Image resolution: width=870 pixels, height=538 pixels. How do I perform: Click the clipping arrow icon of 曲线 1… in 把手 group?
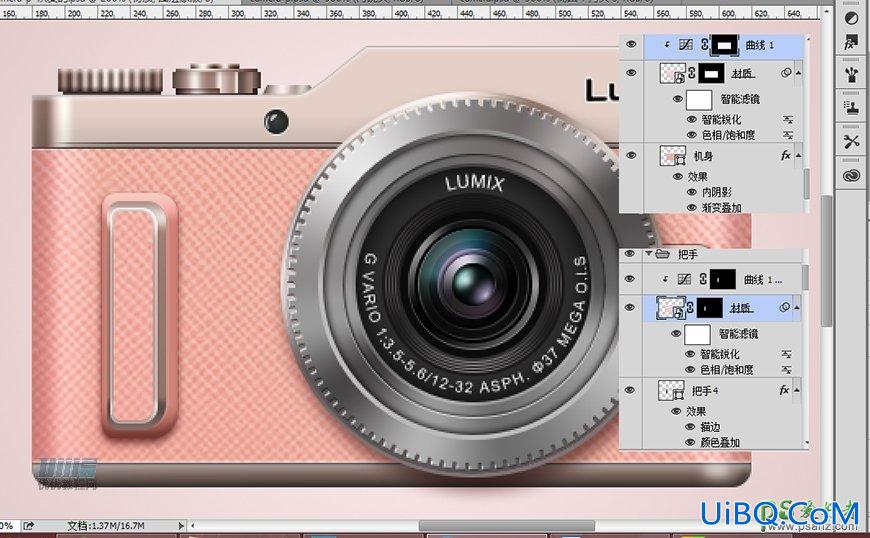[665, 279]
